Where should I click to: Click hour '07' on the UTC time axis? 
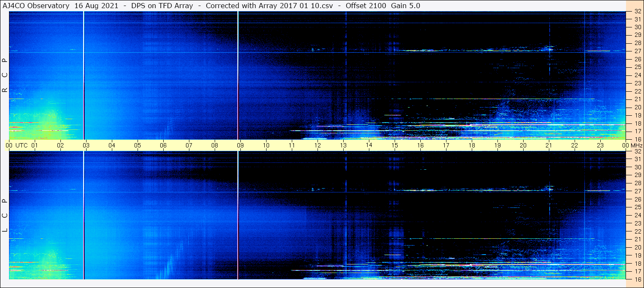click(x=189, y=145)
